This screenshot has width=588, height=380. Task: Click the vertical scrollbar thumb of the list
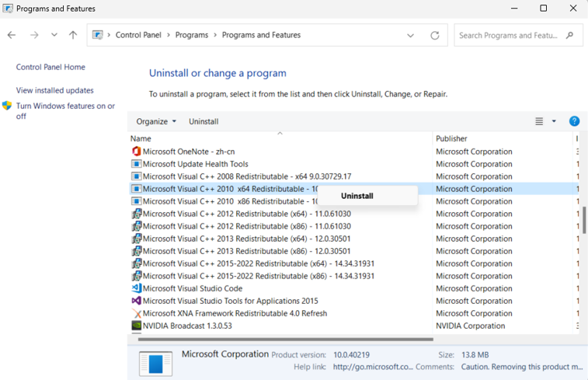[585, 220]
